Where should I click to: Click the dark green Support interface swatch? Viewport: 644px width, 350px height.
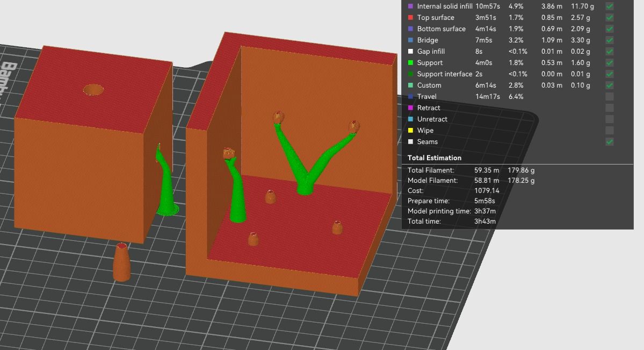pos(410,74)
